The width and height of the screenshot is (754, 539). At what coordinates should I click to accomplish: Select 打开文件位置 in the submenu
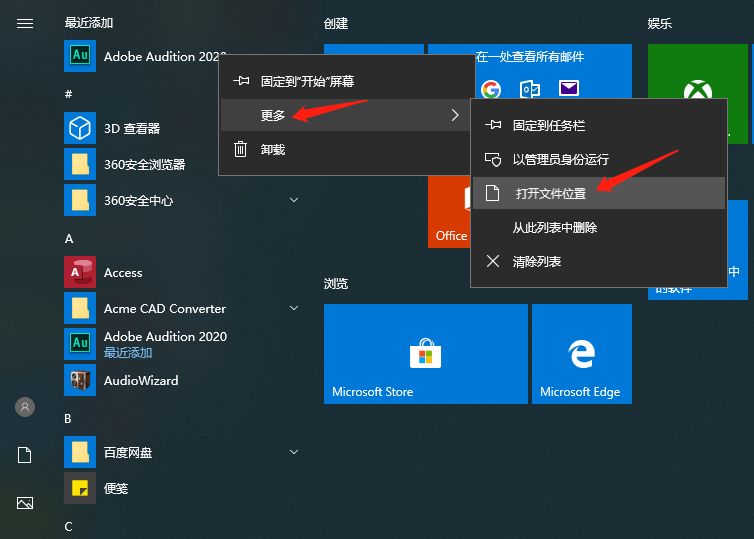599,193
